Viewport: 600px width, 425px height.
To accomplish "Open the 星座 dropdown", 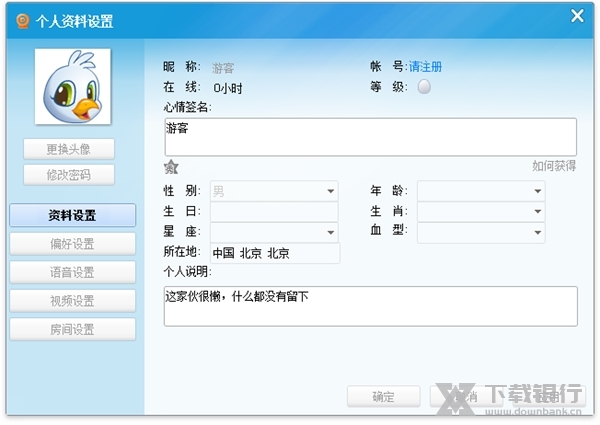I will [274, 233].
